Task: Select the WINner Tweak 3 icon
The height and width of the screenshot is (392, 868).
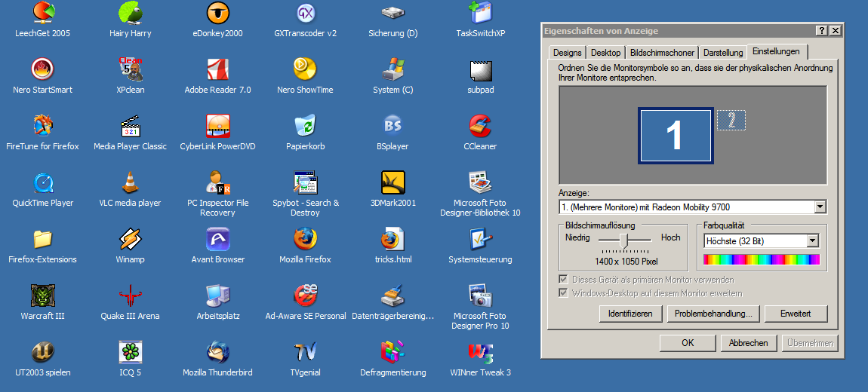Action: click(481, 352)
